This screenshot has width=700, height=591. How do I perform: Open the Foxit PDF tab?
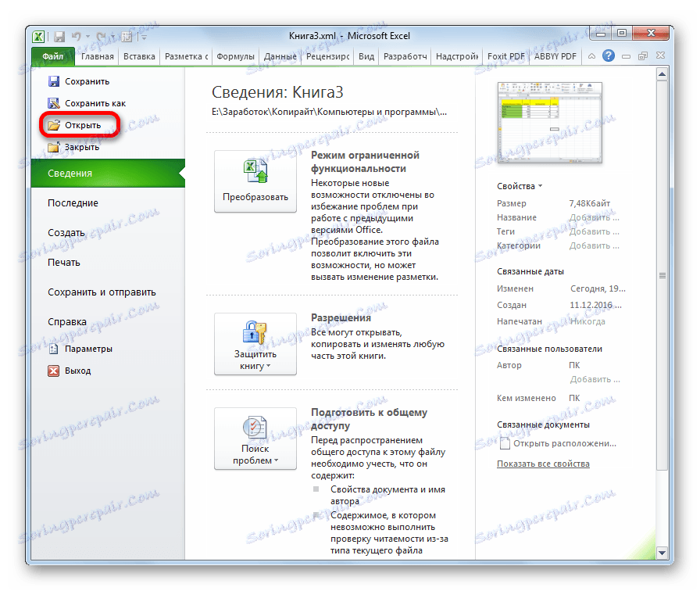click(x=505, y=57)
